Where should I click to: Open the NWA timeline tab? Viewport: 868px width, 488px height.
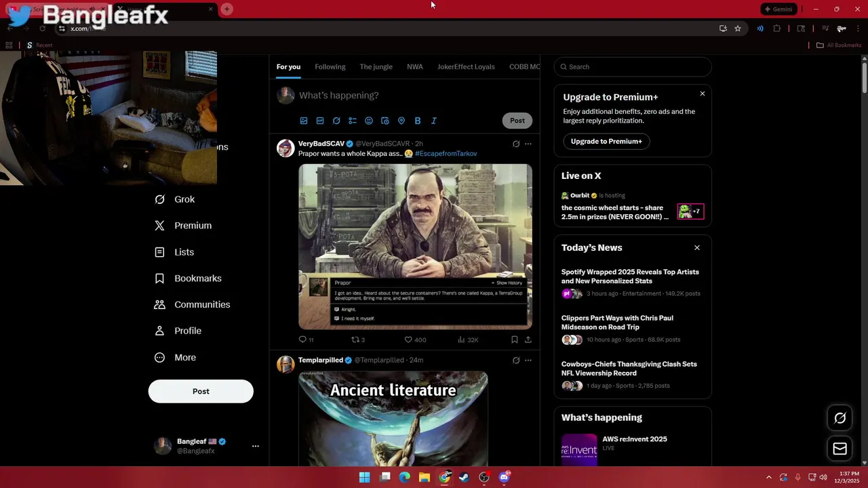click(415, 66)
